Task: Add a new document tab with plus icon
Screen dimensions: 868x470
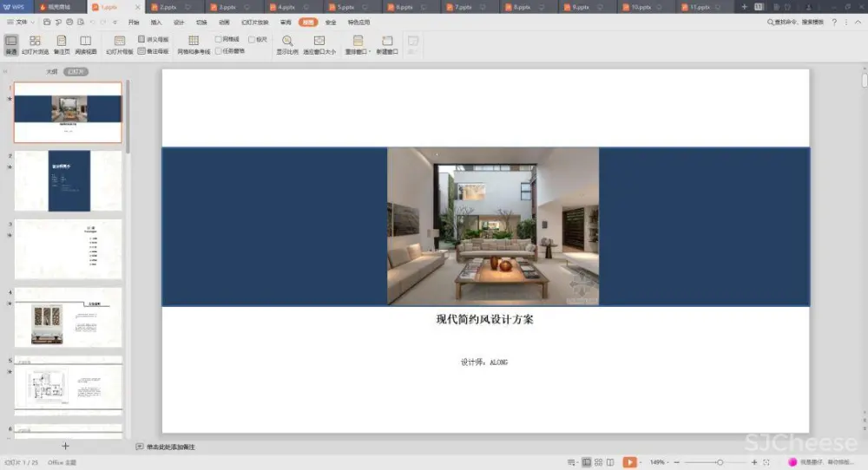Action: coord(744,7)
